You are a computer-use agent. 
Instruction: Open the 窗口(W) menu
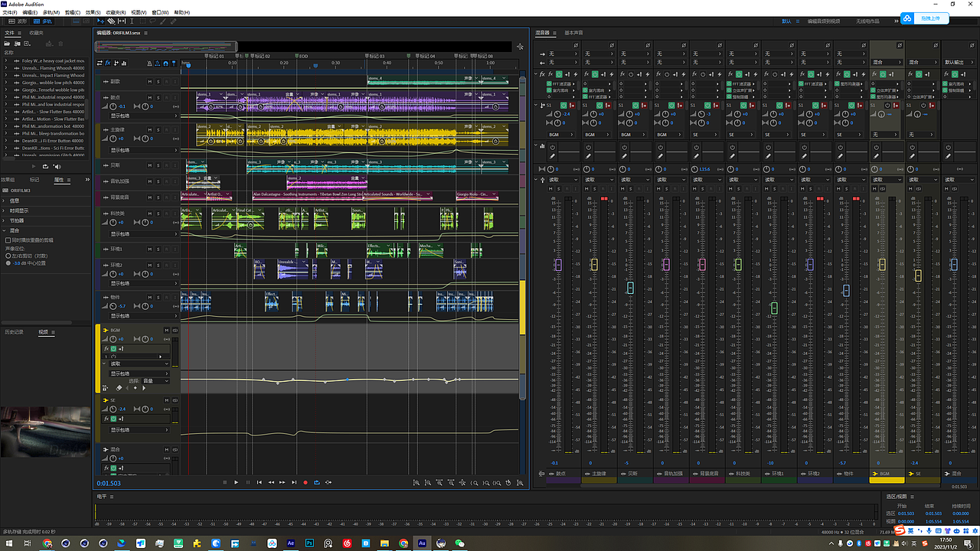tap(161, 13)
